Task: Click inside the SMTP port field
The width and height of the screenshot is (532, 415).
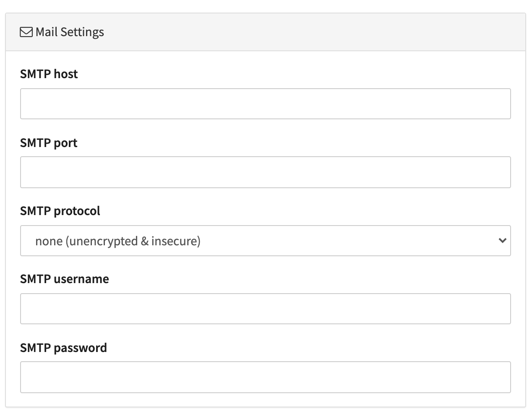Action: coord(265,172)
